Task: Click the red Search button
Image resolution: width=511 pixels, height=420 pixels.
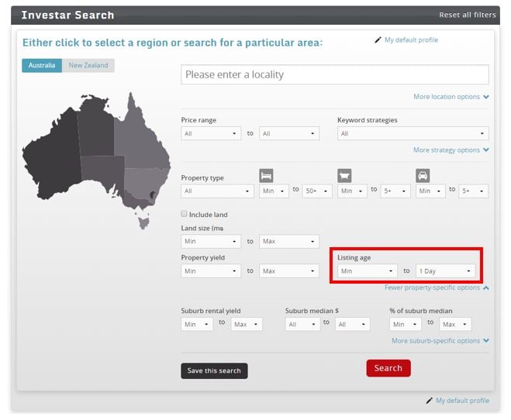Action: click(388, 368)
